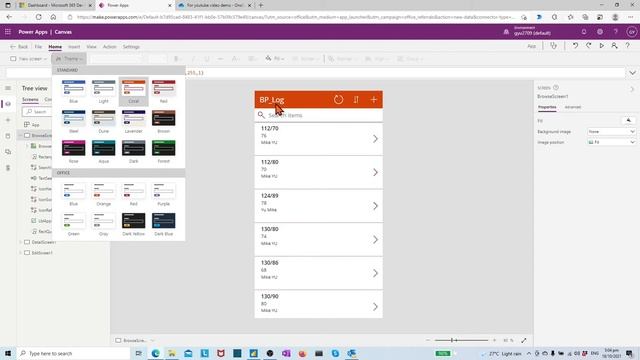Select the Aqua theme

pyautogui.click(x=104, y=151)
